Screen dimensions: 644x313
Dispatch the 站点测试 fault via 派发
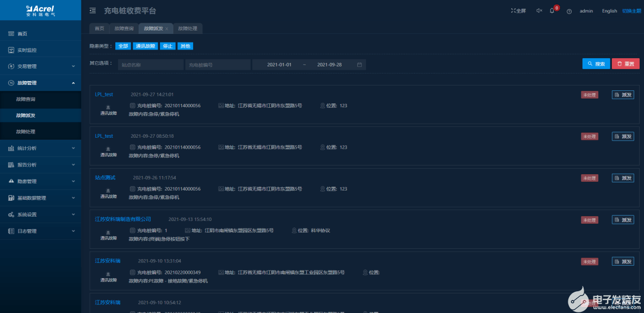tap(623, 178)
